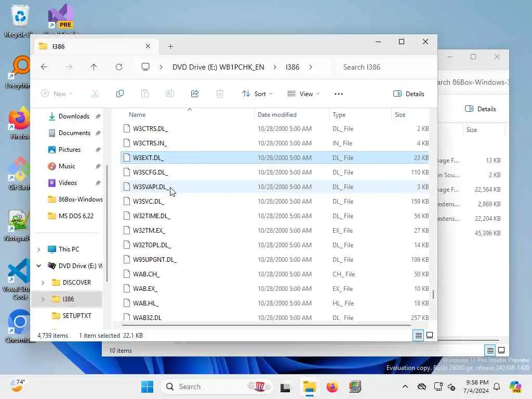Select the WAB.CH_ file
This screenshot has width=532, height=399.
tap(275, 274)
